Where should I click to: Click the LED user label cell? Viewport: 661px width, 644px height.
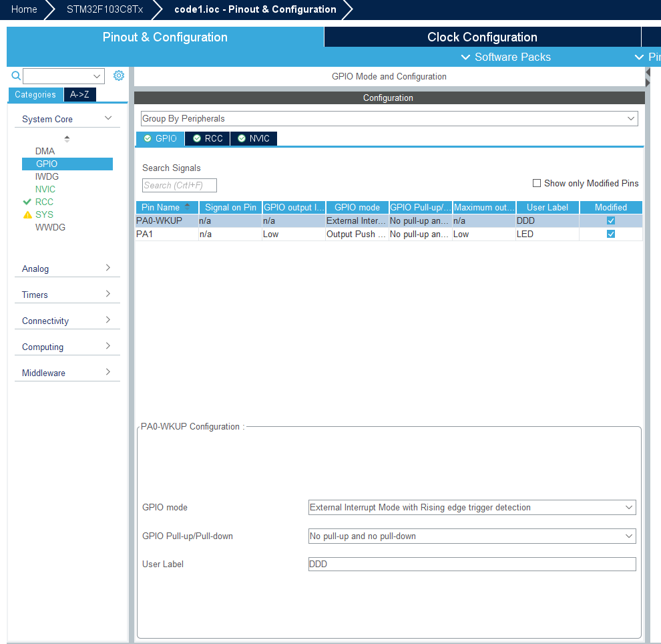click(547, 234)
